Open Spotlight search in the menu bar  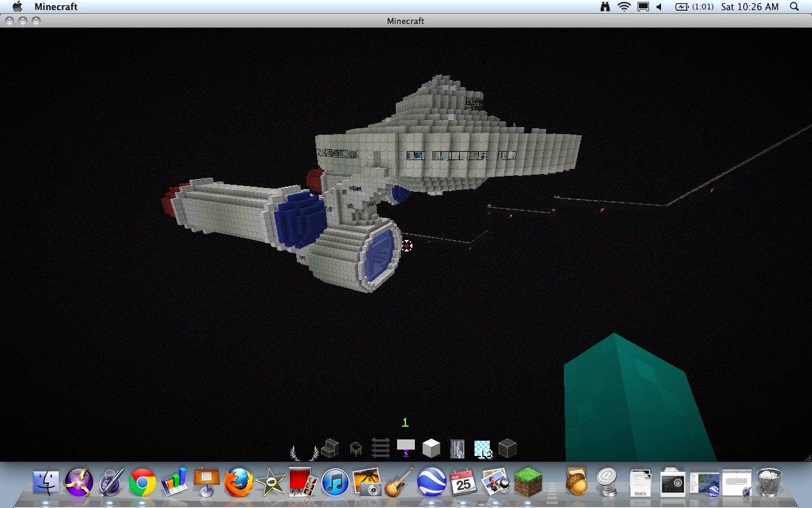793,7
